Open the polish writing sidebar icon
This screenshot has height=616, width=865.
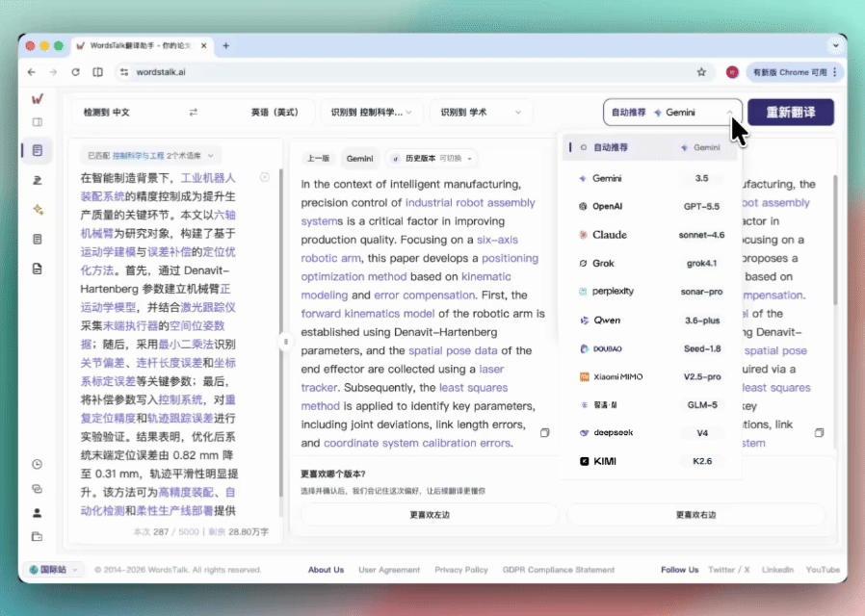point(38,180)
